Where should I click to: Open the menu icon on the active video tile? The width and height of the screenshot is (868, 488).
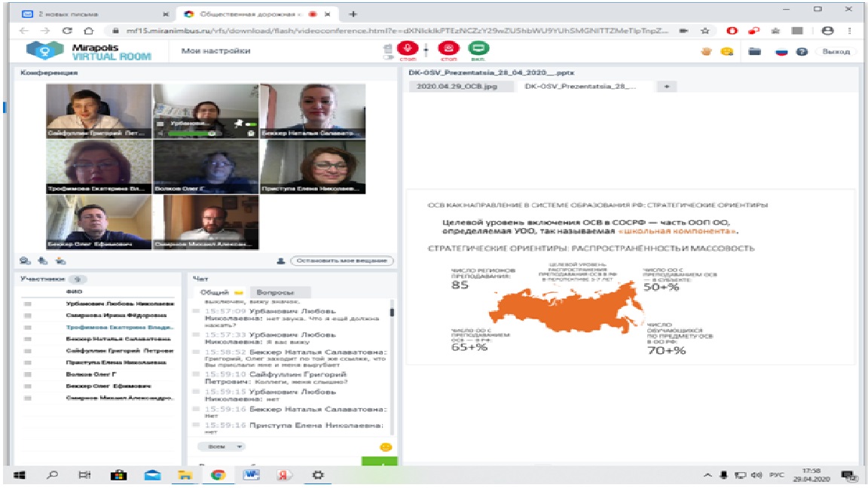pyautogui.click(x=159, y=123)
